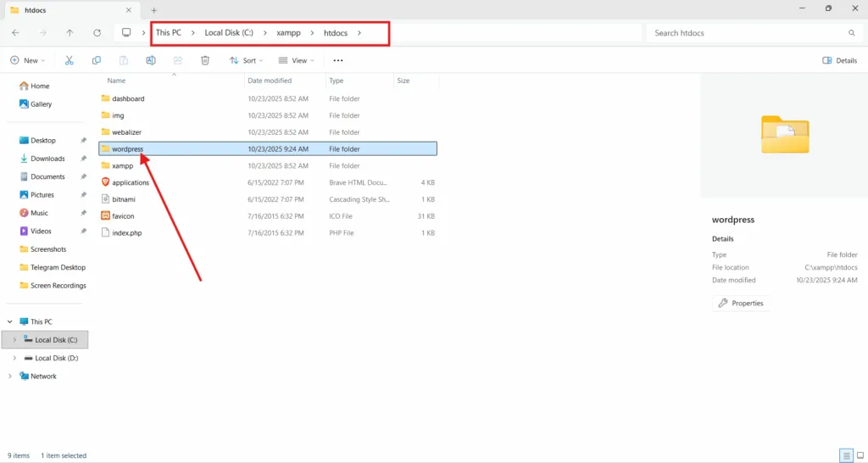Expand the Local Disk (C:) tree node
This screenshot has height=463, width=868.
click(14, 340)
